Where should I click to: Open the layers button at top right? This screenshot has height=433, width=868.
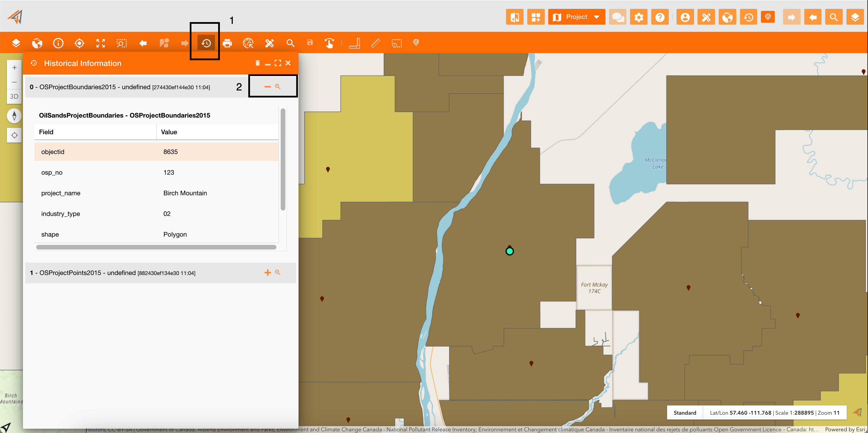855,17
